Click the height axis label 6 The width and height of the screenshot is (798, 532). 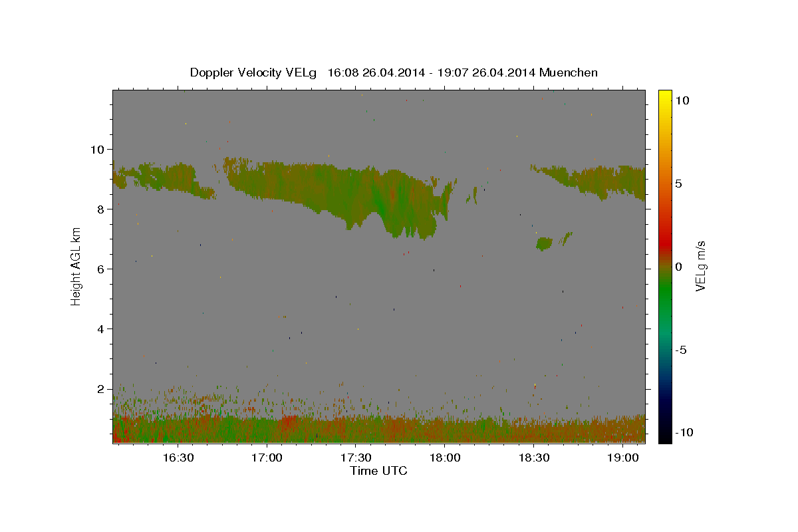point(100,269)
